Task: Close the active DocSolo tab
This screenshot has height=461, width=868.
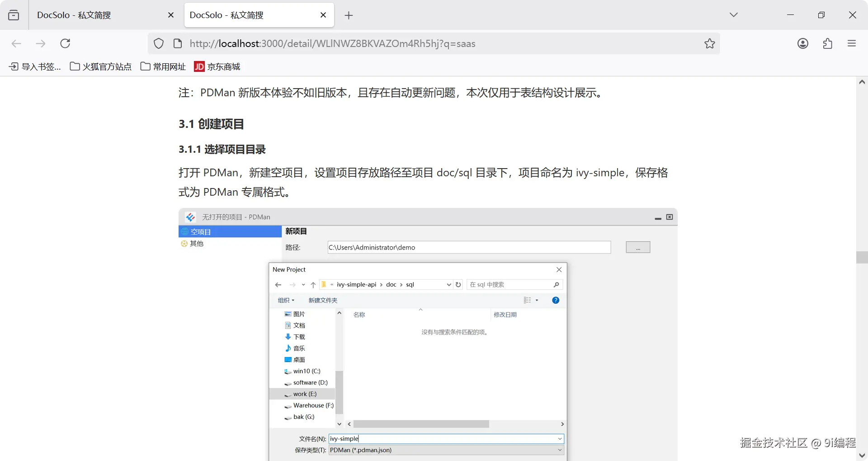Action: 323,15
